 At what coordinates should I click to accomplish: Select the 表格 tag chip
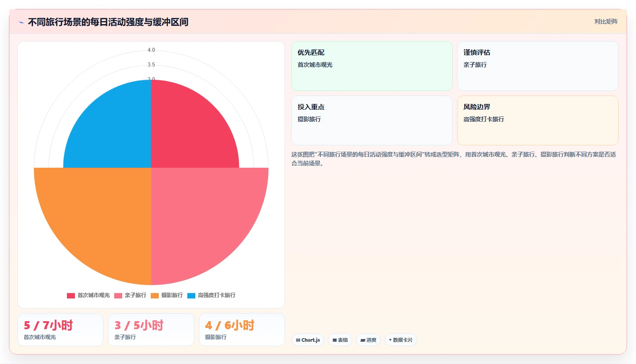click(x=340, y=340)
